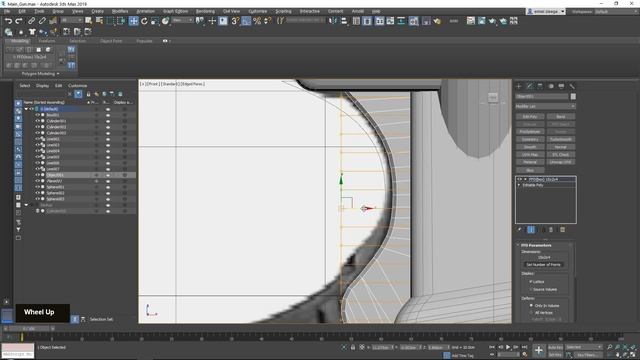Expand the FFD(box) modifier in the stack
Viewport: 640px width, 360px height.
click(x=525, y=179)
